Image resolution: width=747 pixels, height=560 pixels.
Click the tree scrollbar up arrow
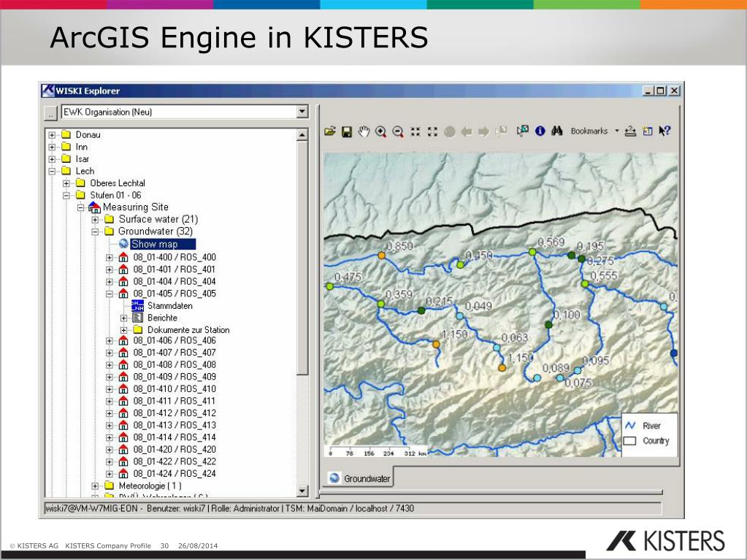point(302,135)
